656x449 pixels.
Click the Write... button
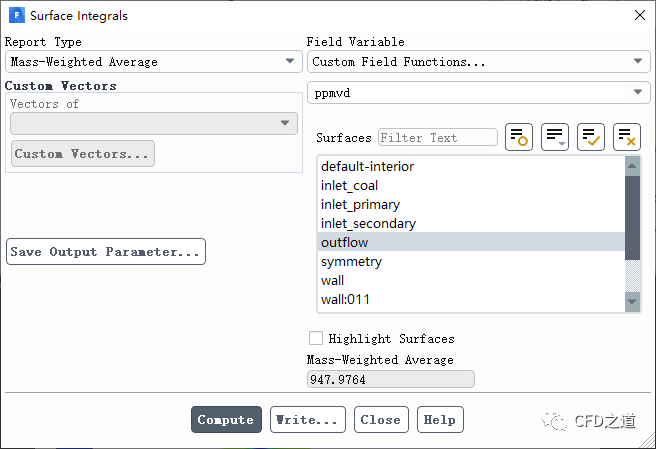308,420
